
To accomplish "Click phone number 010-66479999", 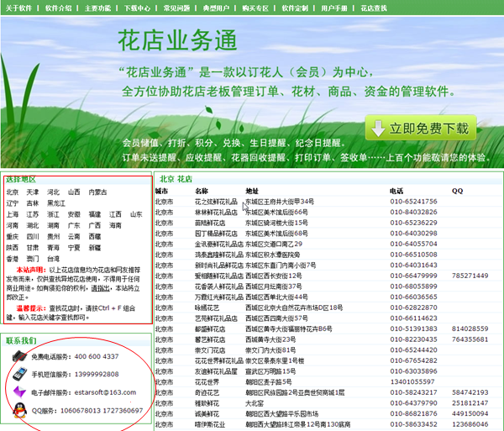I will [413, 276].
